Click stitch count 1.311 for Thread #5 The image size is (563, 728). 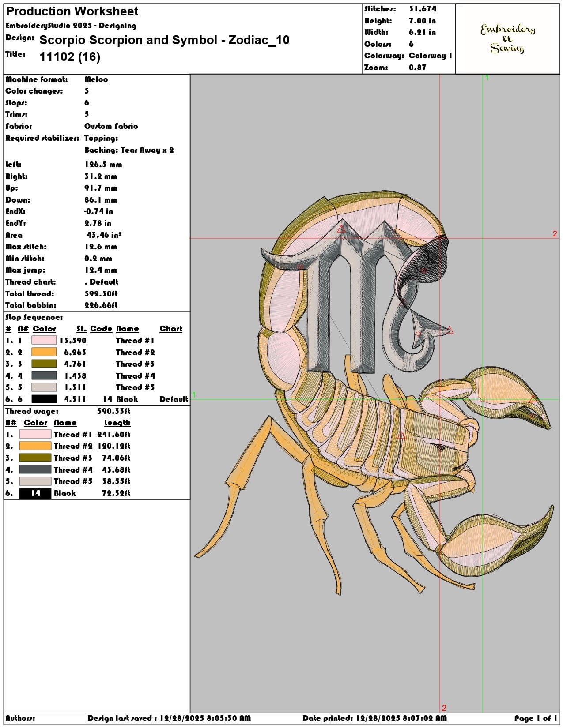(x=75, y=387)
